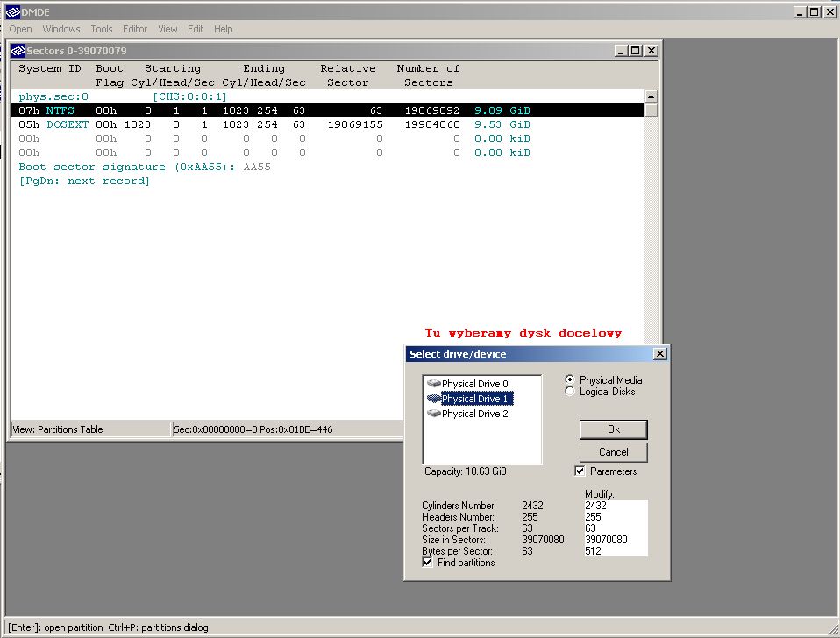The height and width of the screenshot is (638, 840).
Task: Open the View menu
Action: pyautogui.click(x=167, y=29)
